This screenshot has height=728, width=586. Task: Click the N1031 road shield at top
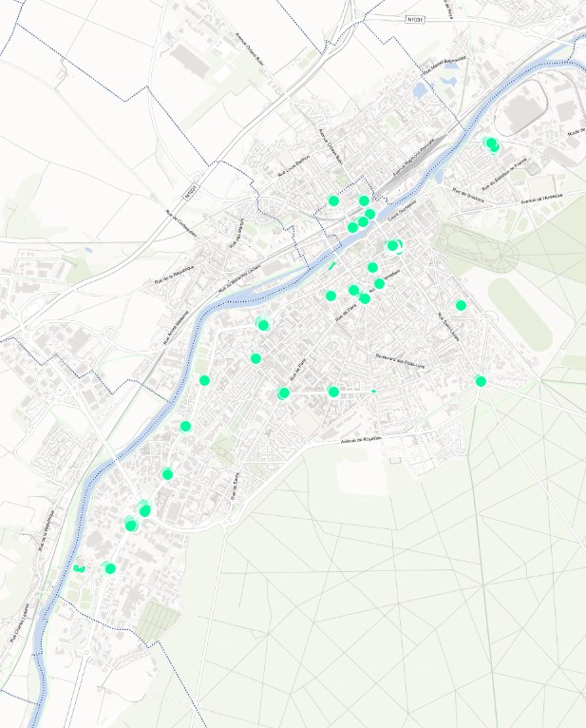[415, 18]
